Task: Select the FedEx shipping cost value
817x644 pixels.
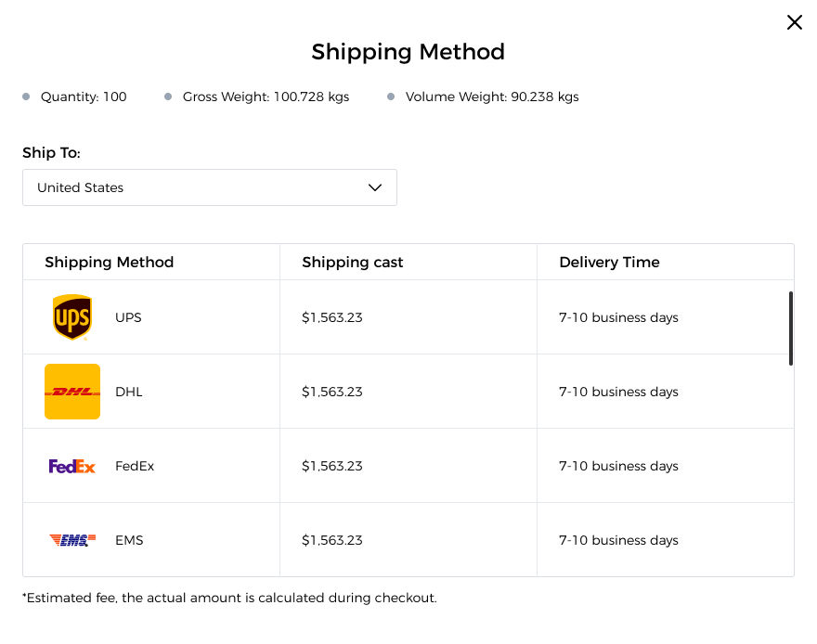Action: point(331,465)
